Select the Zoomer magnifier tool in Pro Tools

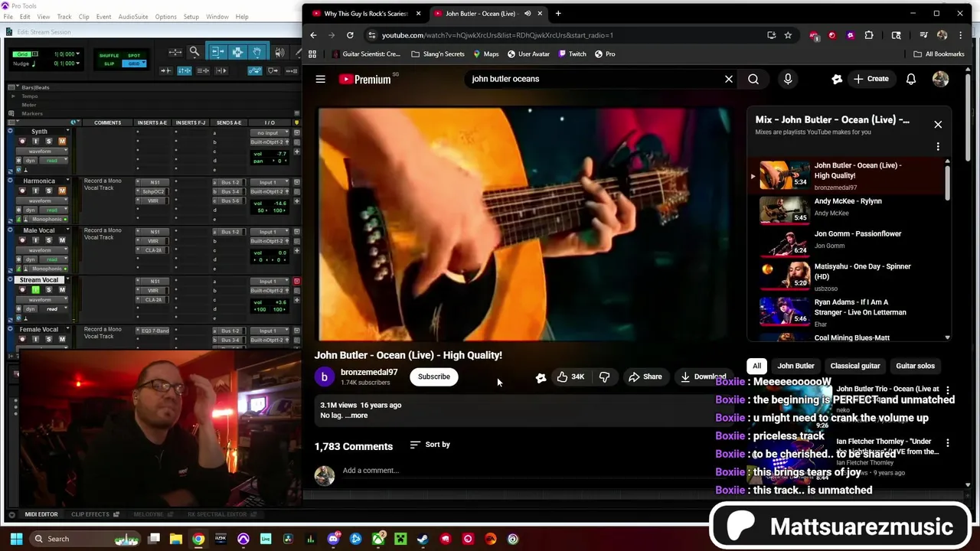[194, 52]
